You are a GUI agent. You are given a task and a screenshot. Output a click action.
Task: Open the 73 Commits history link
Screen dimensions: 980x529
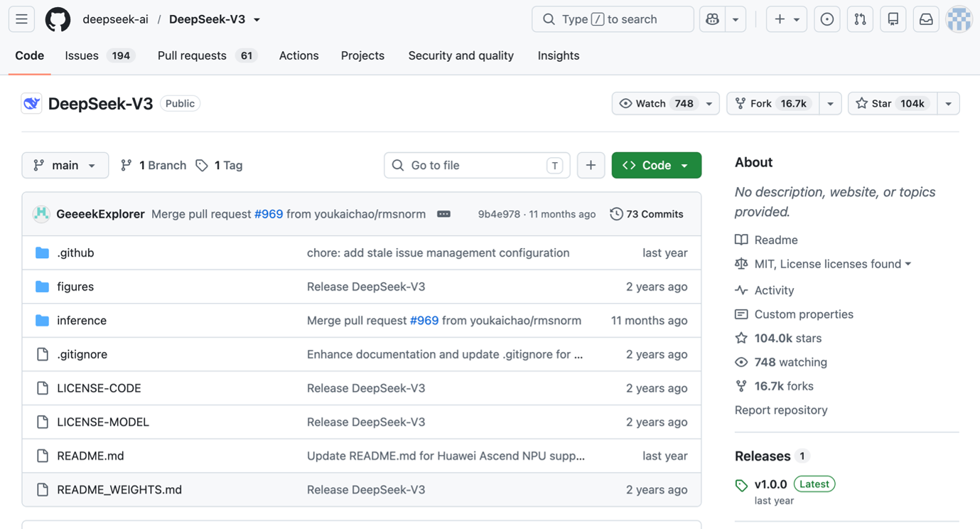(x=647, y=214)
